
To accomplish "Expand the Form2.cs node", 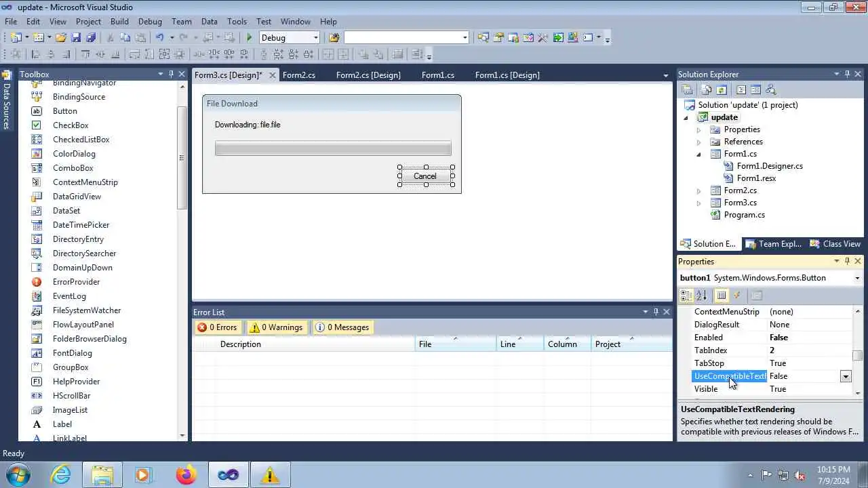I will coord(699,190).
